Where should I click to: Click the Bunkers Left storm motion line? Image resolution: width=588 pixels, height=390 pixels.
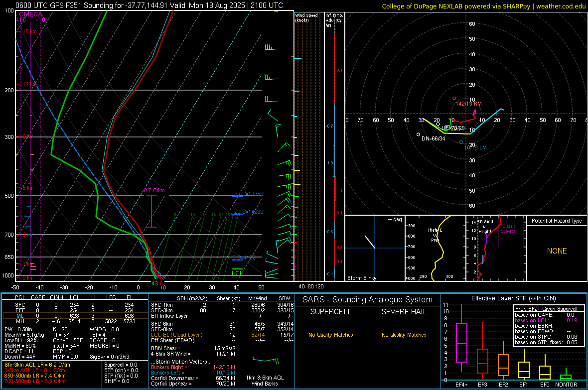click(x=193, y=373)
